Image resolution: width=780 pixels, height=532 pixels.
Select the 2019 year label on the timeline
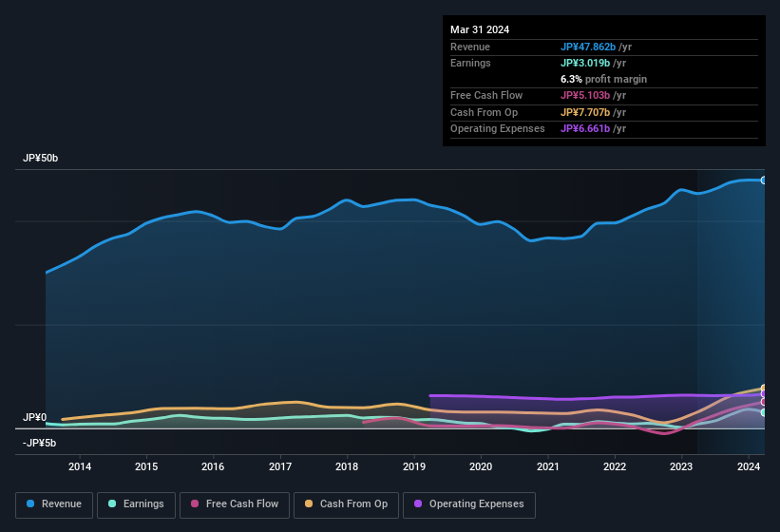coord(414,466)
